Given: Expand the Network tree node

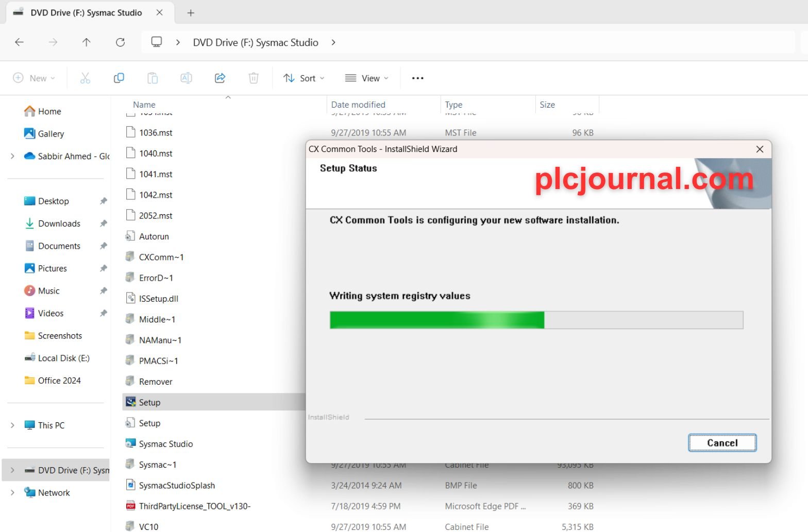Looking at the screenshot, I should [12, 493].
